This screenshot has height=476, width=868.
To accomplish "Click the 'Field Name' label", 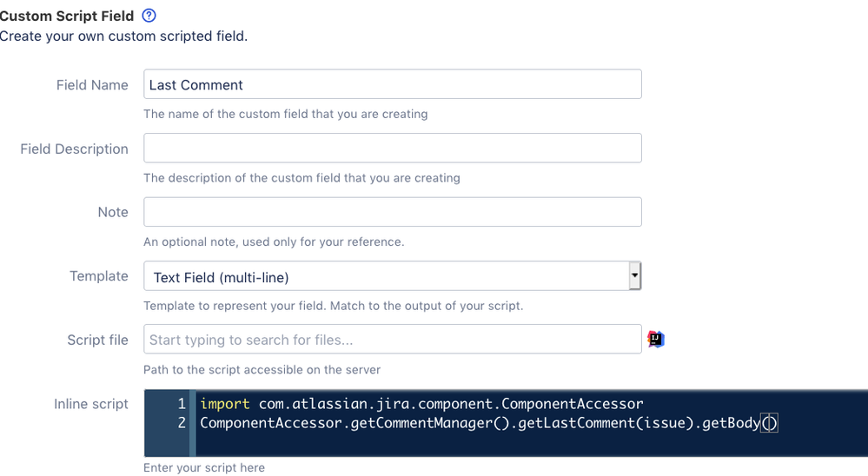I will tap(92, 84).
